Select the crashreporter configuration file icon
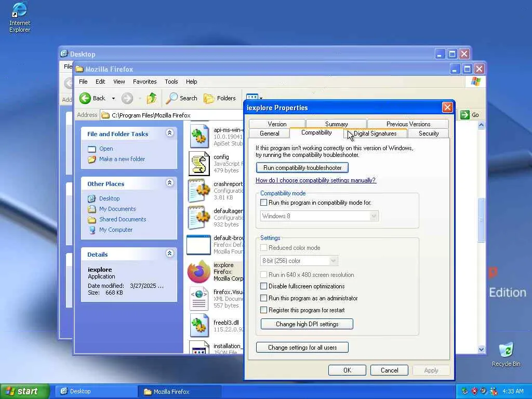The width and height of the screenshot is (532, 399). [x=199, y=190]
